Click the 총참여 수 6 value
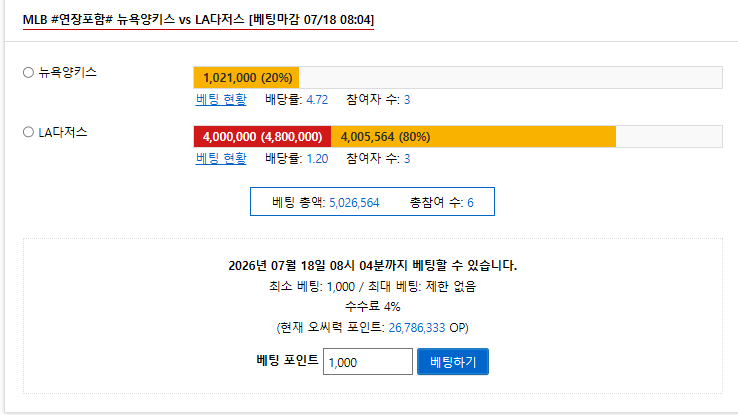 coord(470,203)
